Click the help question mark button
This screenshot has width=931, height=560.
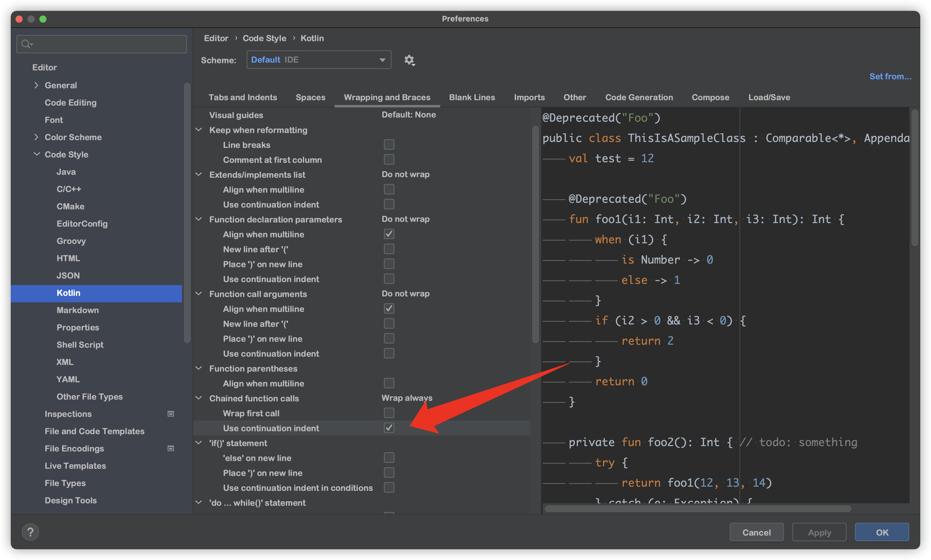click(x=30, y=532)
